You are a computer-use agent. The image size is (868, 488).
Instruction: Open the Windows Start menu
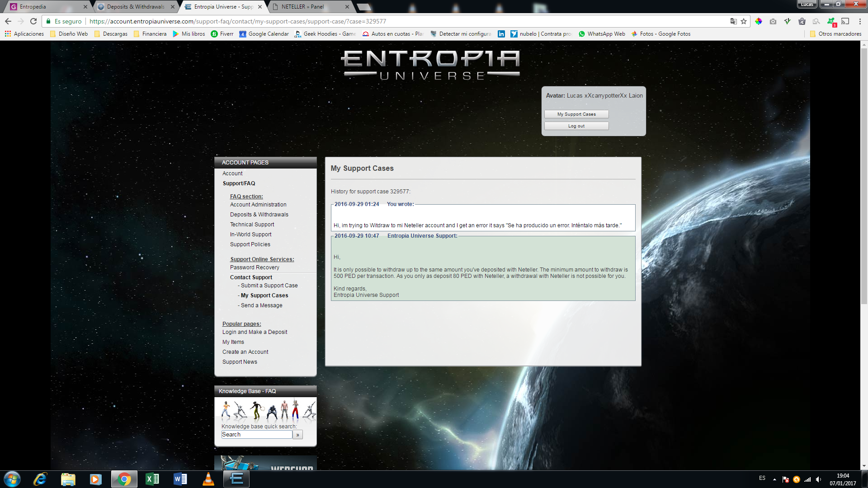[x=12, y=479]
